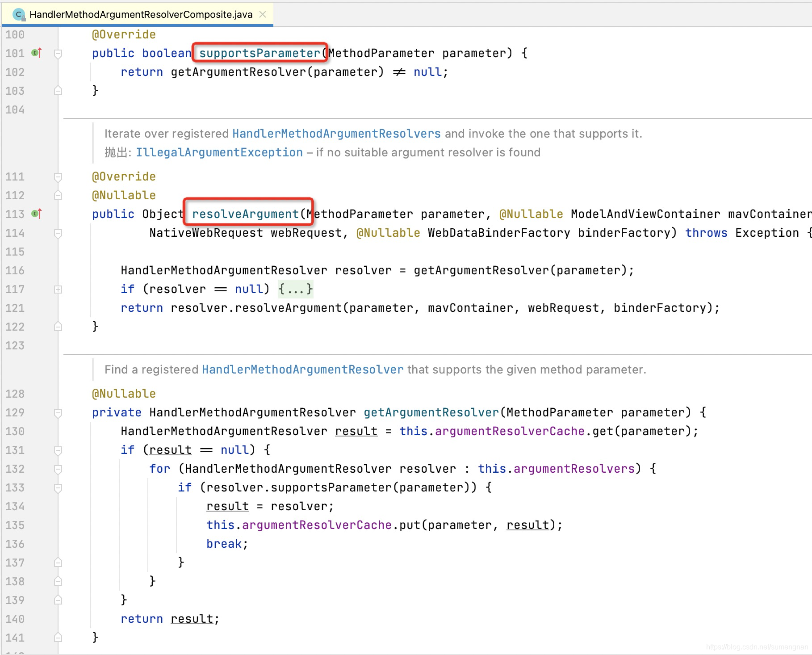This screenshot has width=812, height=655.
Task: Click the plus fold marker on line 117 gutter
Action: (58, 289)
